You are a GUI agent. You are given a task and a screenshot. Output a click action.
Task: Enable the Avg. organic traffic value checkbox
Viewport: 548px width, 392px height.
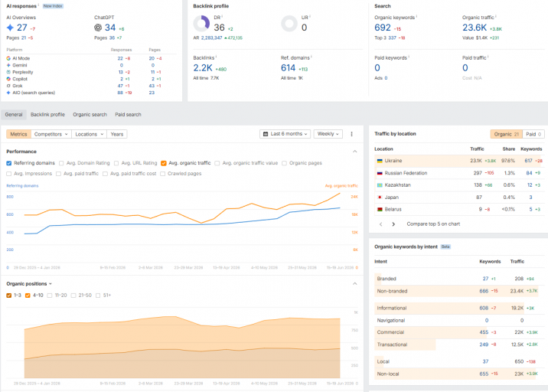(x=217, y=163)
